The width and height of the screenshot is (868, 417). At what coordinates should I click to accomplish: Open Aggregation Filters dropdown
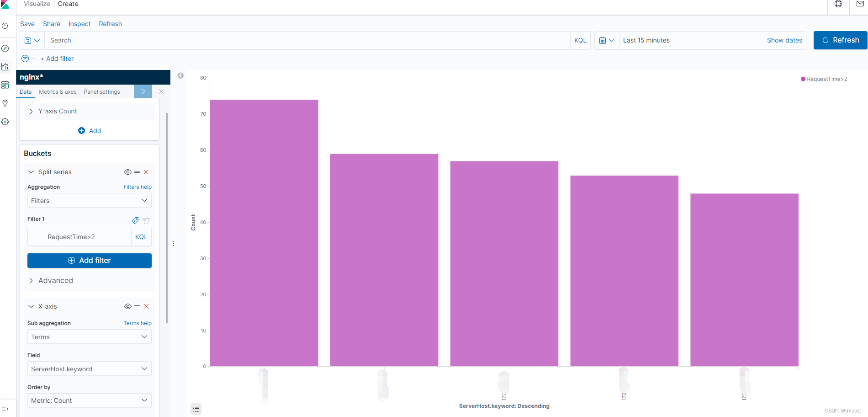pyautogui.click(x=90, y=200)
